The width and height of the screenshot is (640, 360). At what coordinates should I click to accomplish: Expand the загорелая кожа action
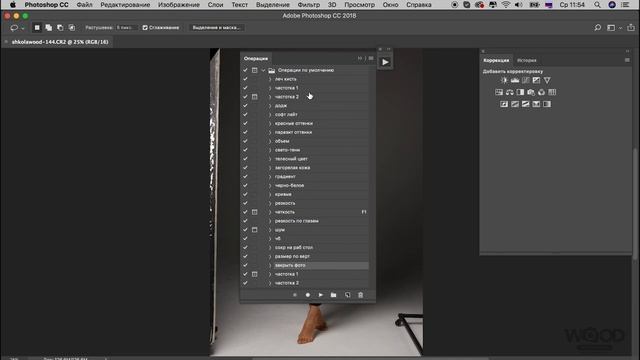coord(270,168)
